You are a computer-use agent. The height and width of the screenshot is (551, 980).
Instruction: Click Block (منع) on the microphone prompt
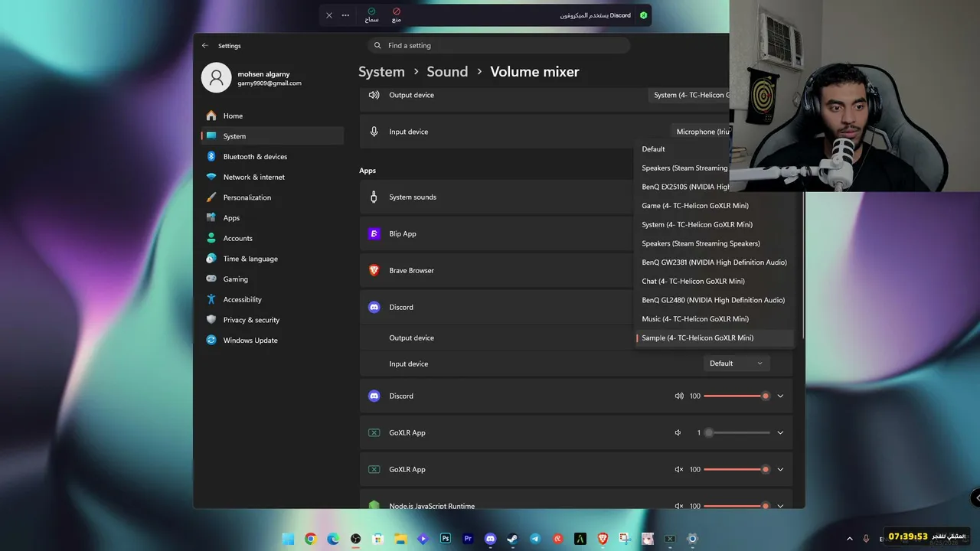[397, 15]
